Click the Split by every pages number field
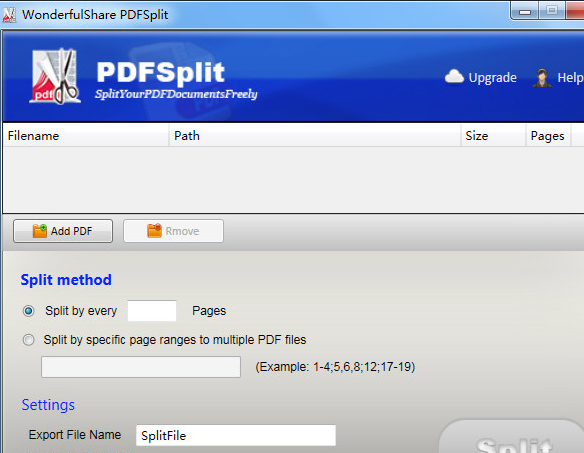 (152, 311)
